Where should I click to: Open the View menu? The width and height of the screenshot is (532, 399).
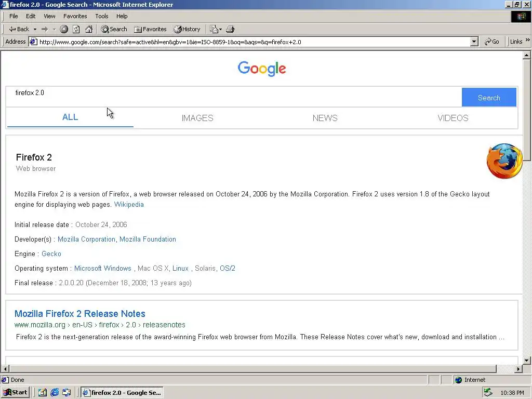49,16
